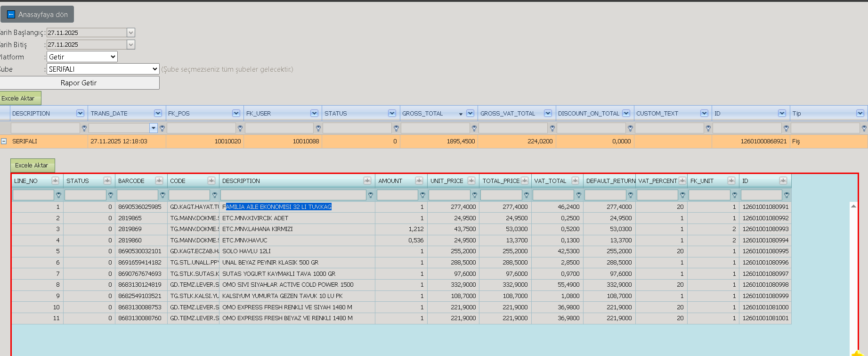868x356 pixels.
Task: Click the detail grid scroll-up arrow
Action: [853, 206]
